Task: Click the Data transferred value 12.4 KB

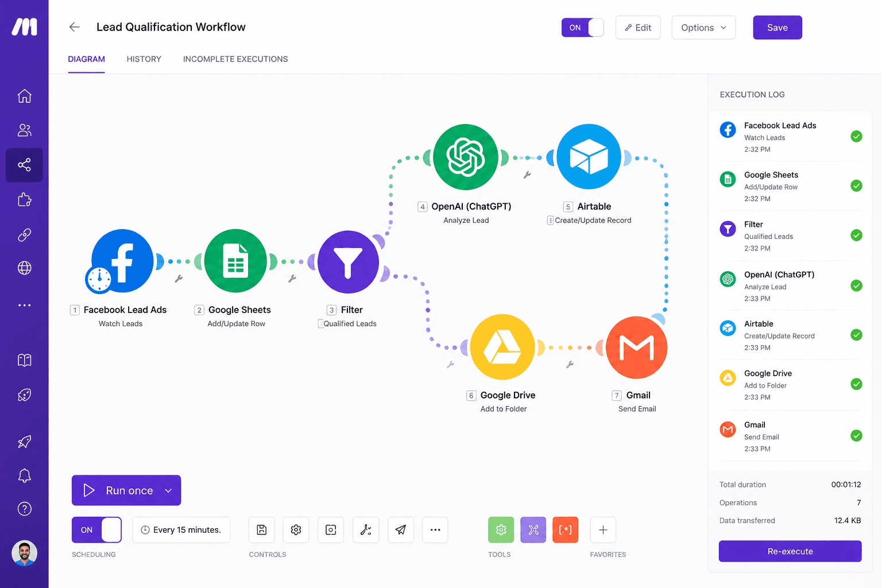Action: click(848, 521)
